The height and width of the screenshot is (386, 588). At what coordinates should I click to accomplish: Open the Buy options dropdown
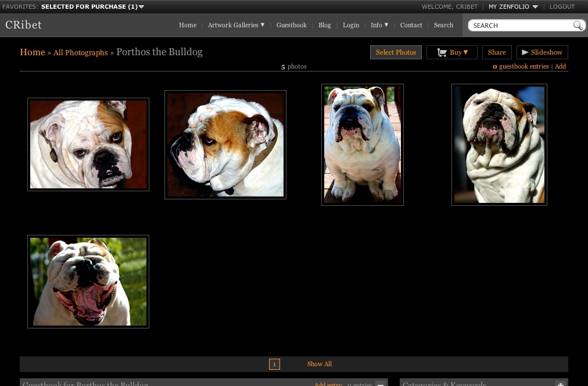(x=465, y=52)
